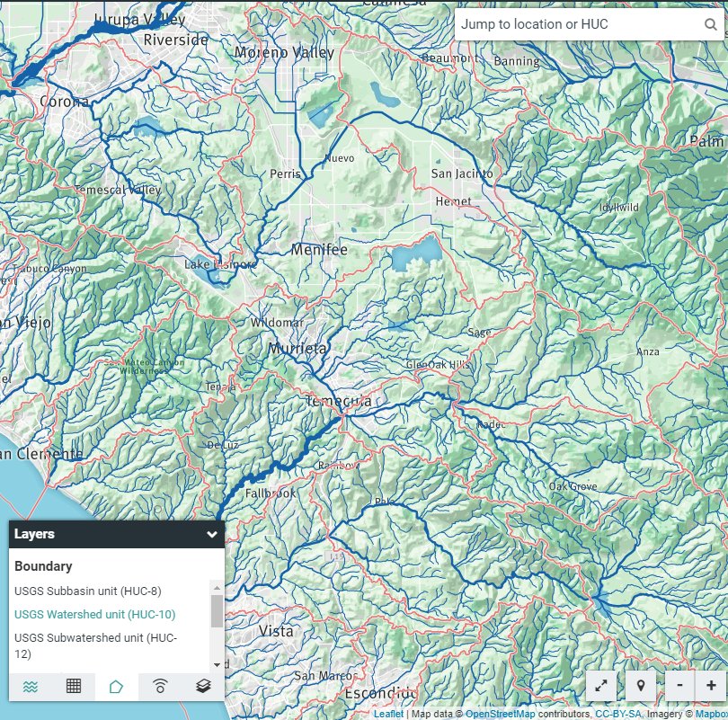Click the Temescal Valley label on map
The width and height of the screenshot is (728, 720).
tap(118, 190)
